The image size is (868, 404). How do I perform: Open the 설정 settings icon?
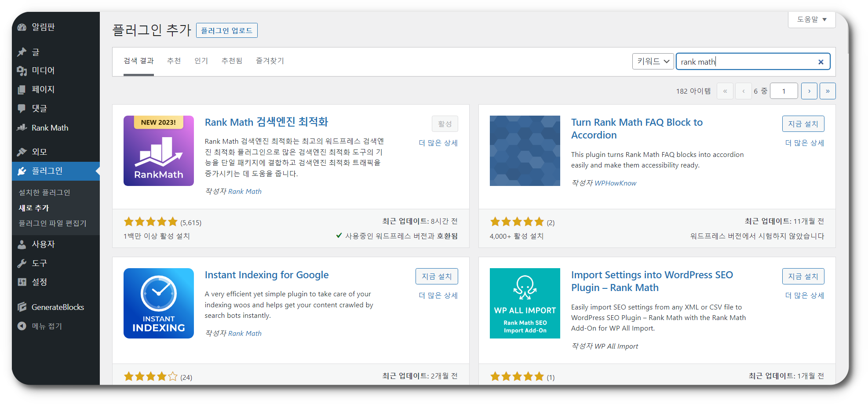(22, 282)
